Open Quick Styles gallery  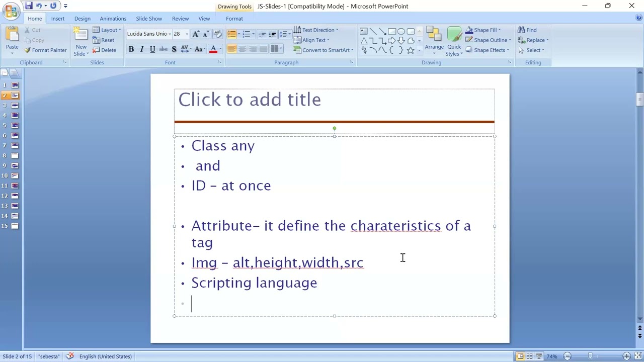point(454,41)
